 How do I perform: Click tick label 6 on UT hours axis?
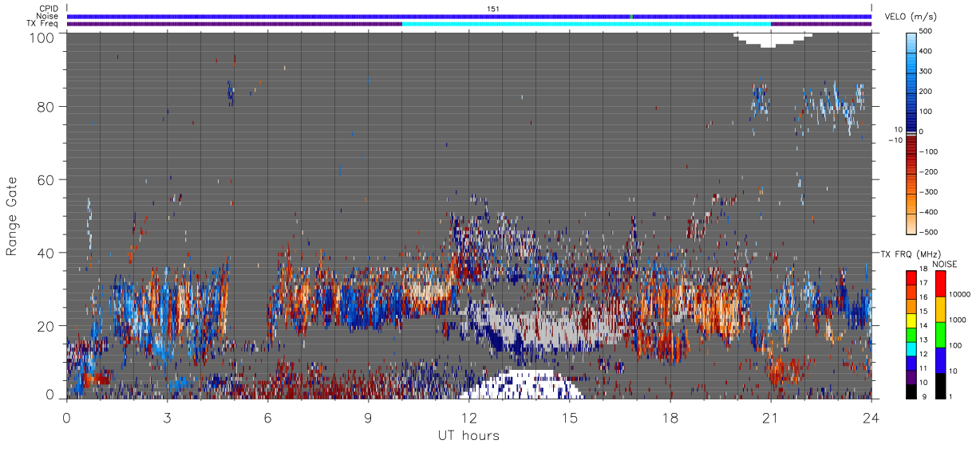[x=267, y=417]
